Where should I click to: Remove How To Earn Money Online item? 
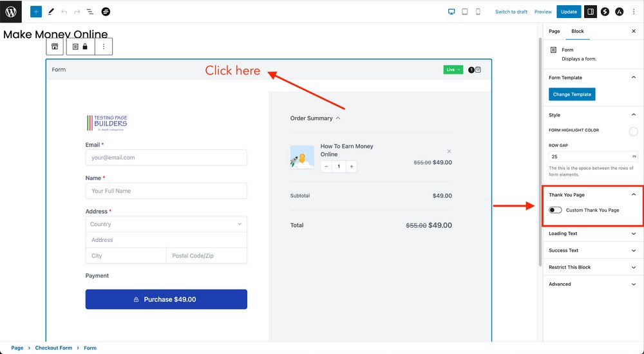pos(449,151)
